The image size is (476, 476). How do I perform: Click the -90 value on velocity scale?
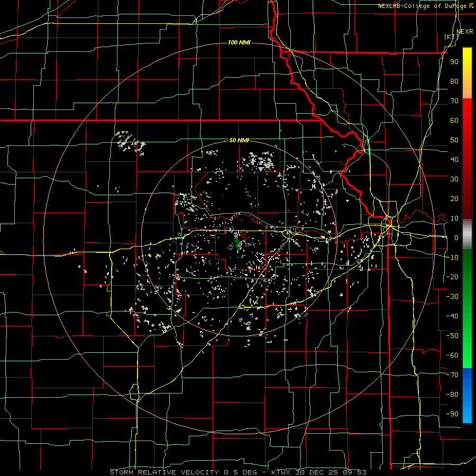click(452, 414)
